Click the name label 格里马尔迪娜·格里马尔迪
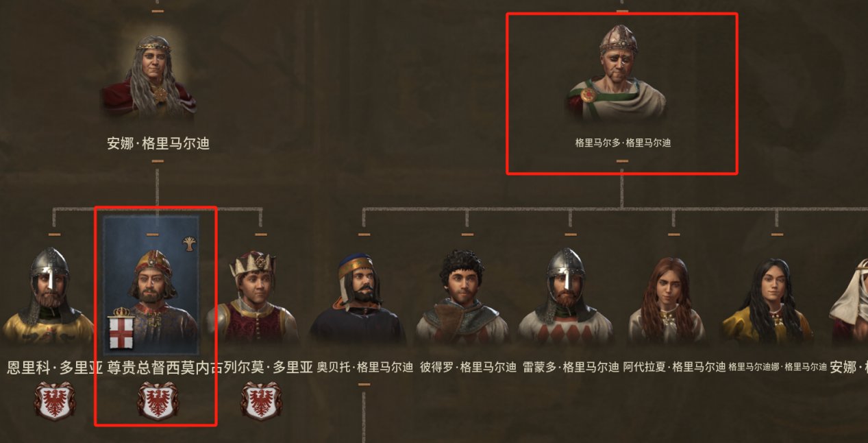This screenshot has height=443, width=868. [778, 367]
